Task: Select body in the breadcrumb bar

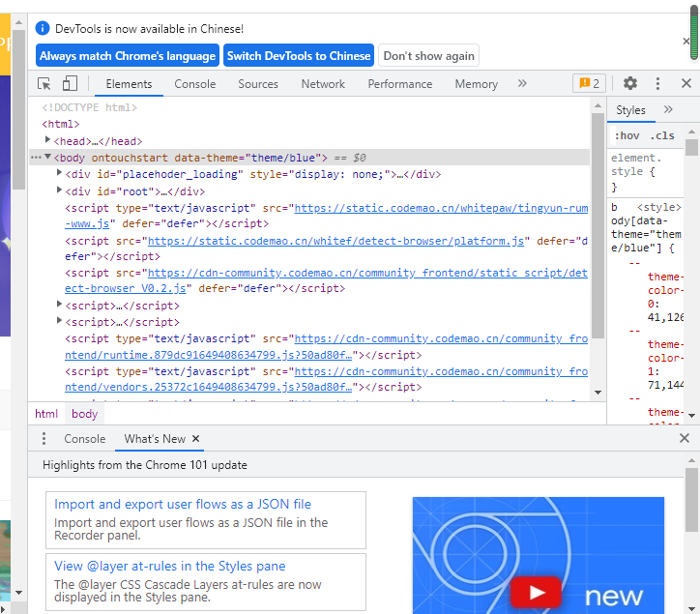Action: coord(84,414)
